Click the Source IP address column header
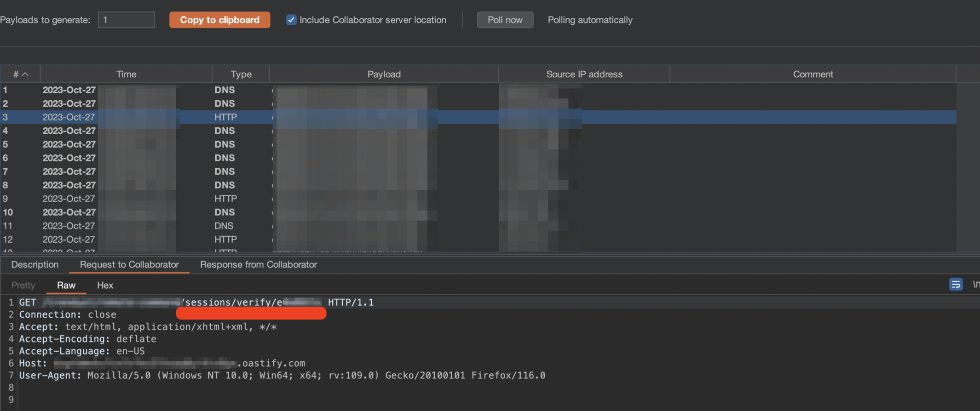 (x=584, y=74)
